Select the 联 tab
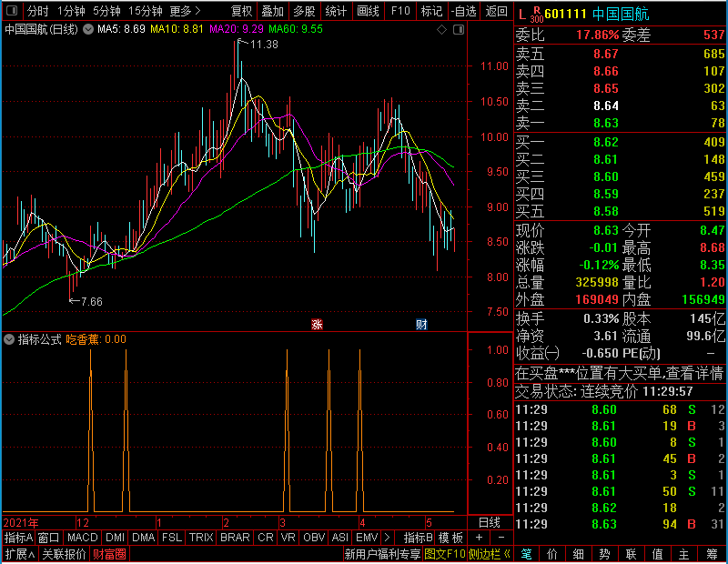The image size is (728, 564). 631,554
